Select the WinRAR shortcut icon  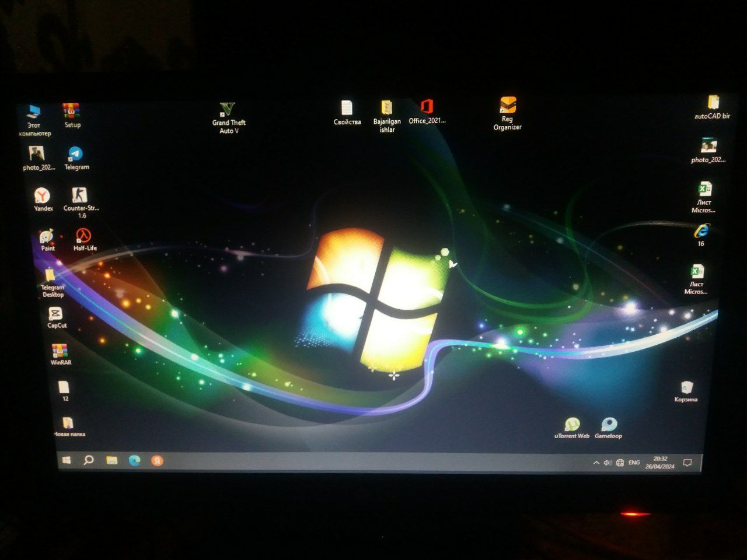[60, 354]
